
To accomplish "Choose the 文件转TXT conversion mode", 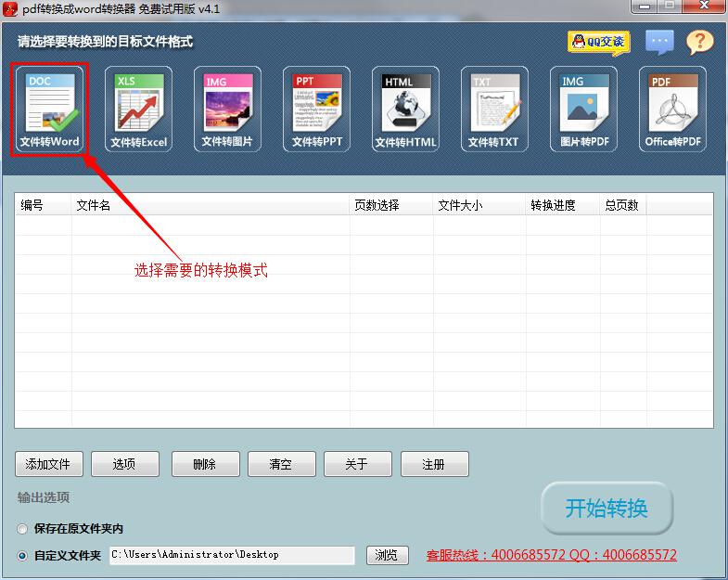I will coord(494,110).
